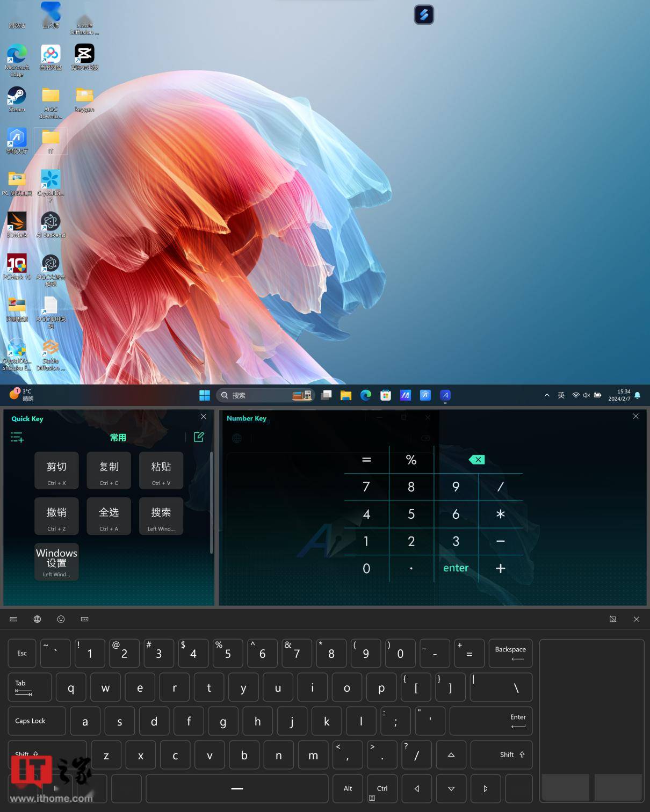Screen dimensions: 650x812
Task: Toggle the Caps Lock key
Action: pyautogui.click(x=37, y=721)
